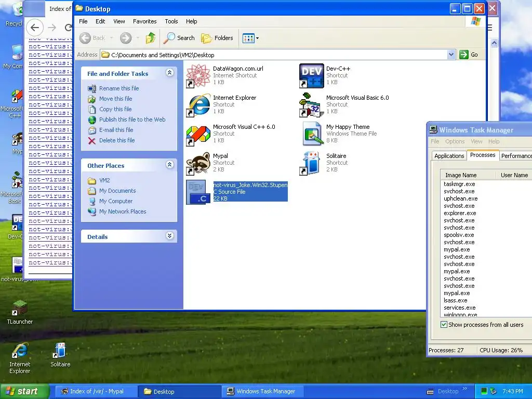Screen dimensions: 532x399
Task: Sort by User Name column in Task Manager
Action: tap(514, 175)
